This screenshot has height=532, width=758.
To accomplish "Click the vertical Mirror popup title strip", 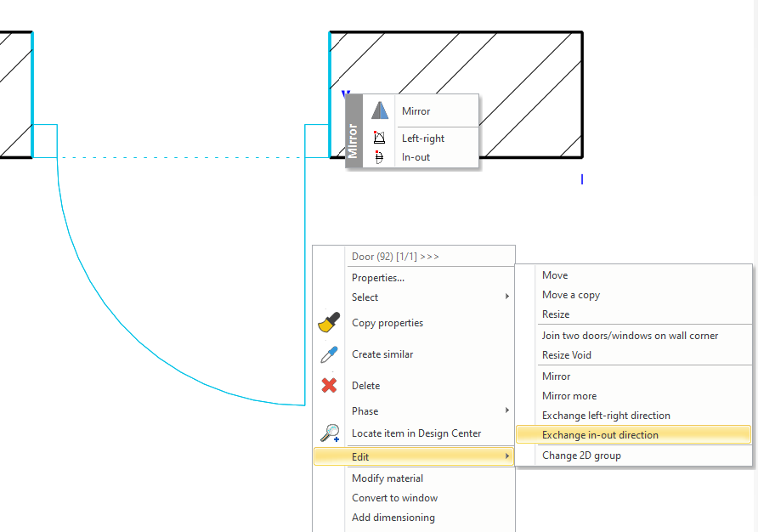I will click(x=354, y=131).
